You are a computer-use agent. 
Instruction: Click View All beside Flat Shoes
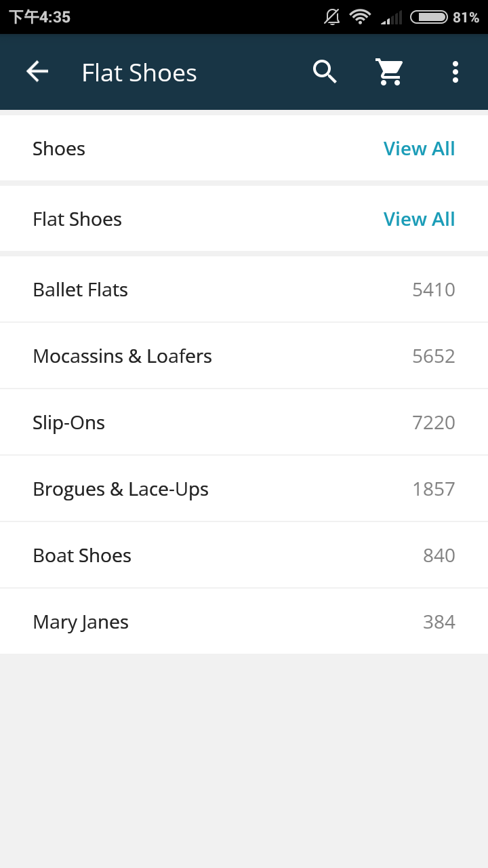[419, 219]
